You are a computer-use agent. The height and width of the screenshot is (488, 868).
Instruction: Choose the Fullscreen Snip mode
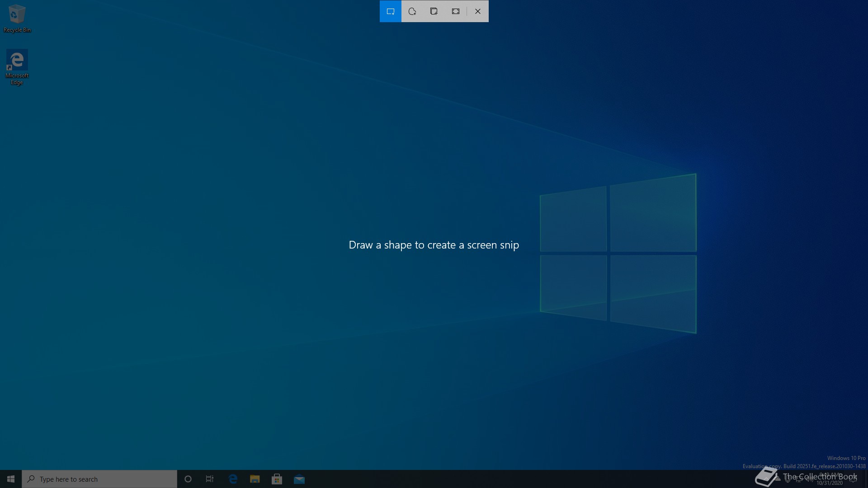coord(456,11)
